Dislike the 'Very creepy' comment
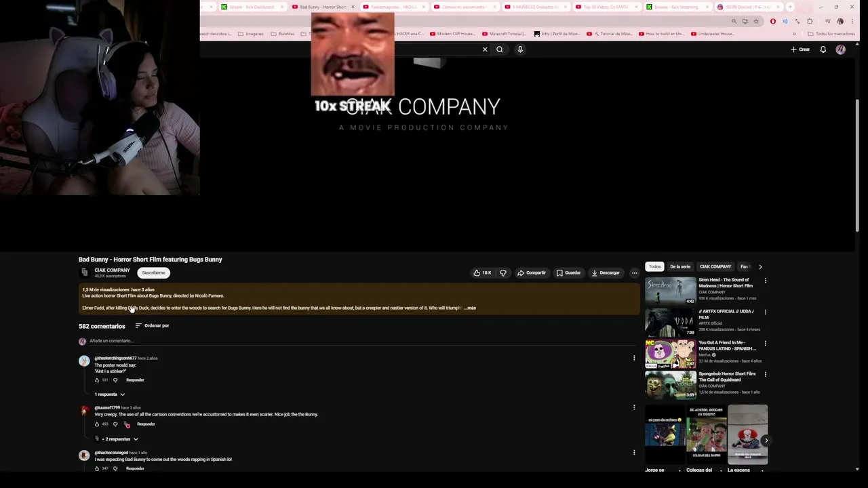The height and width of the screenshot is (488, 868). [x=115, y=424]
